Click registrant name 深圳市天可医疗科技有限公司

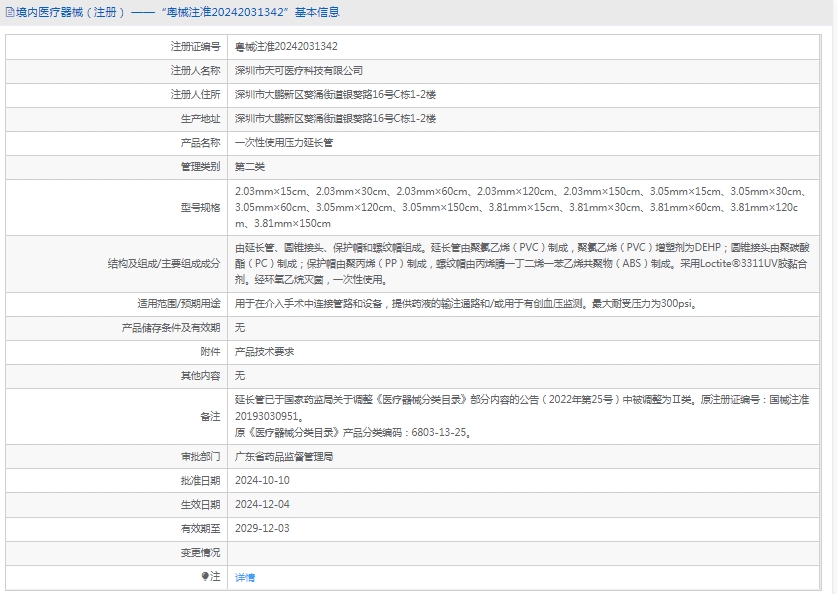[x=299, y=71]
